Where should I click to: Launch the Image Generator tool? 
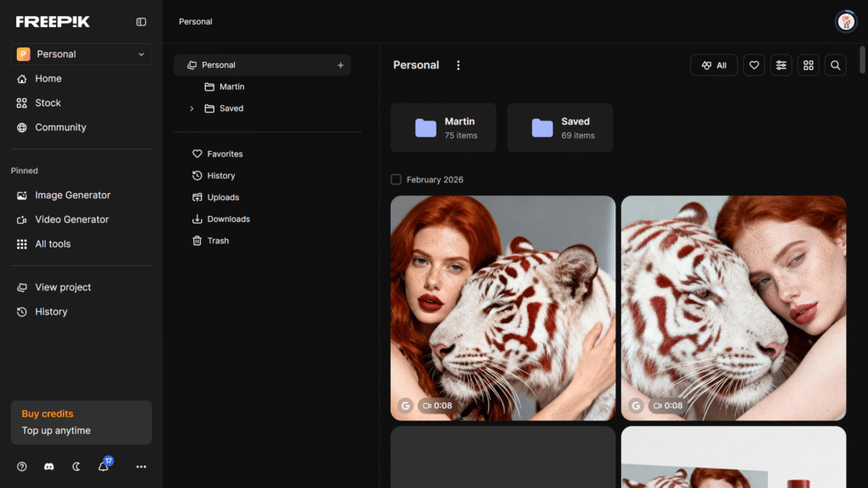point(81,196)
